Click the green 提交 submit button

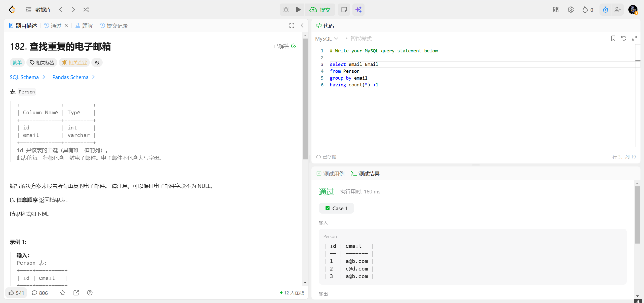[320, 10]
